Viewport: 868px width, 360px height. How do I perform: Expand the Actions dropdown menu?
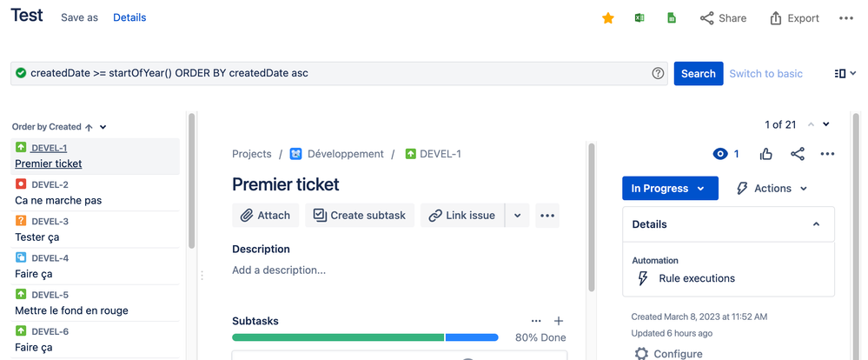tap(772, 189)
